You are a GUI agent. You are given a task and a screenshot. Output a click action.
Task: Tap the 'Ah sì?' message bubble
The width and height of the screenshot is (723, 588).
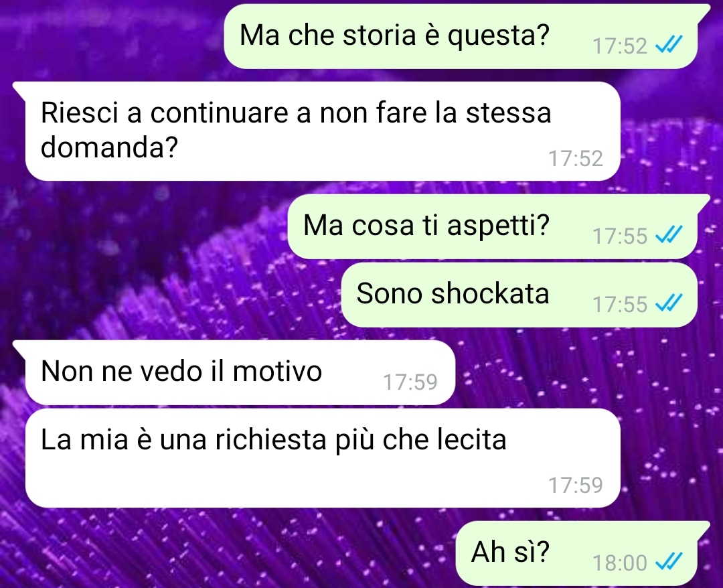[576, 553]
